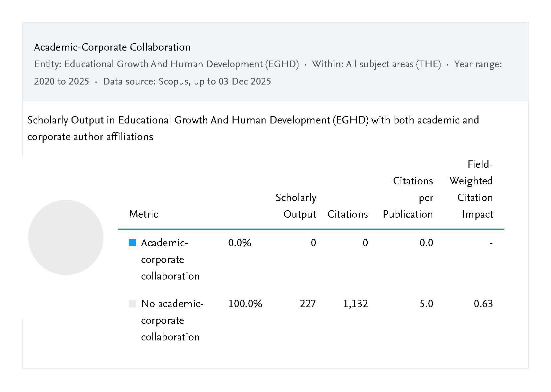The width and height of the screenshot is (551, 392).
Task: Click the 100.0% percentage value
Action: point(245,304)
